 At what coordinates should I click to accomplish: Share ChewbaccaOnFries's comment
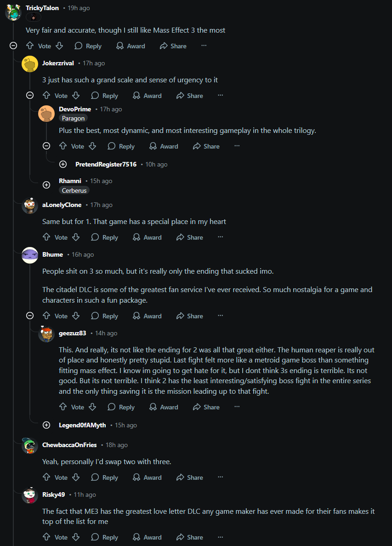pyautogui.click(x=190, y=477)
